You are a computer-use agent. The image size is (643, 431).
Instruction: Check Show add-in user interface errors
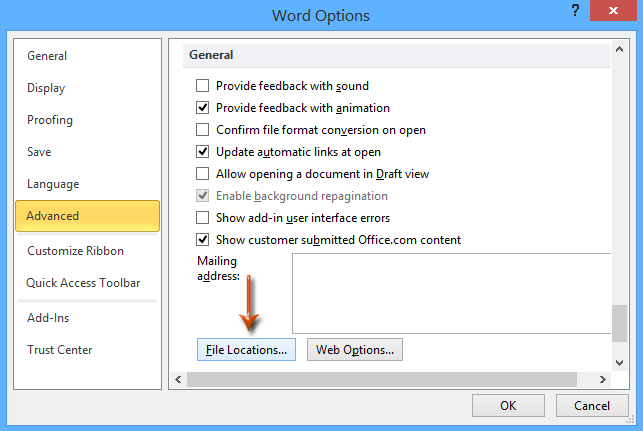coord(202,218)
